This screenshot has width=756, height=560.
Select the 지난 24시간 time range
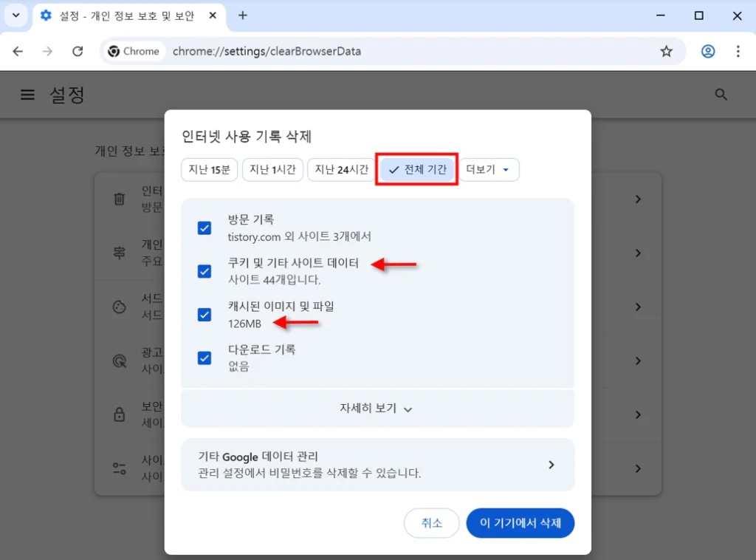tap(340, 169)
